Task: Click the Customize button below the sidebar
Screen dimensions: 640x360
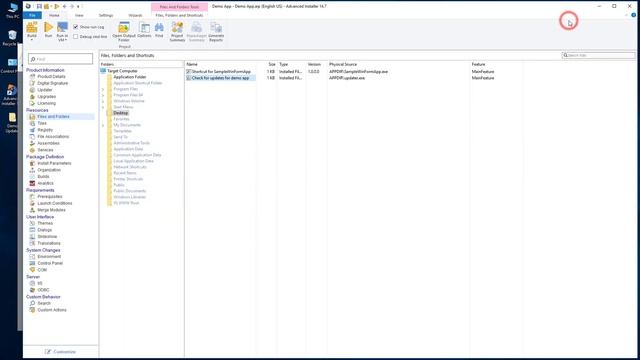Action: pyautogui.click(x=60, y=352)
